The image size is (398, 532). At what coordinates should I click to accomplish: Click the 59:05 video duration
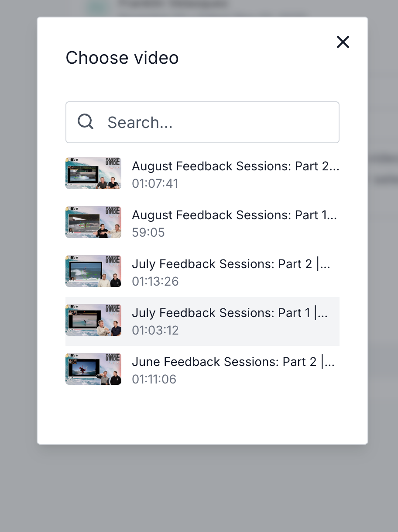point(148,232)
